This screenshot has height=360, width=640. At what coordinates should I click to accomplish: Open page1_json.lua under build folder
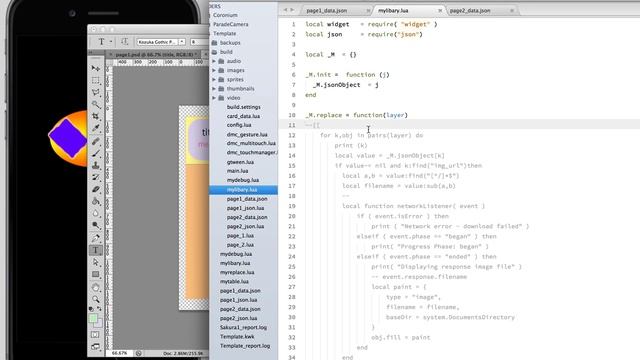245,208
